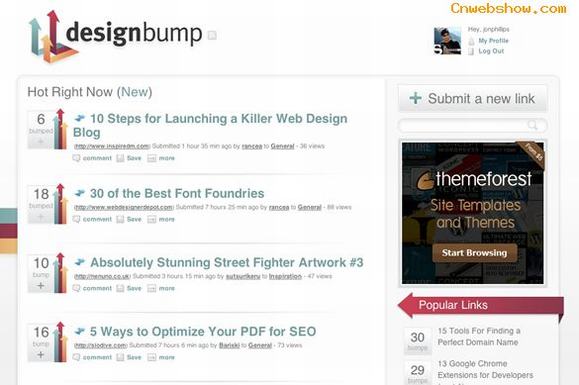
Task: Open My Profile link
Action: pos(493,41)
